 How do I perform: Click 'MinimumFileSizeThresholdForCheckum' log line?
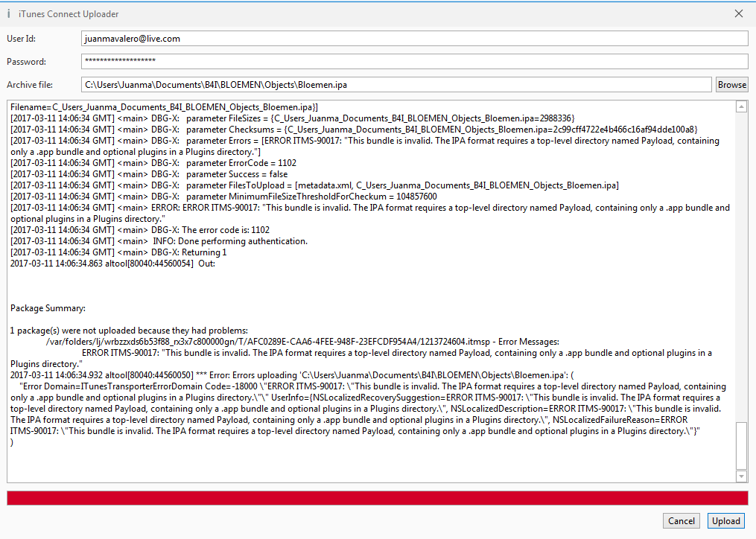coord(223,197)
